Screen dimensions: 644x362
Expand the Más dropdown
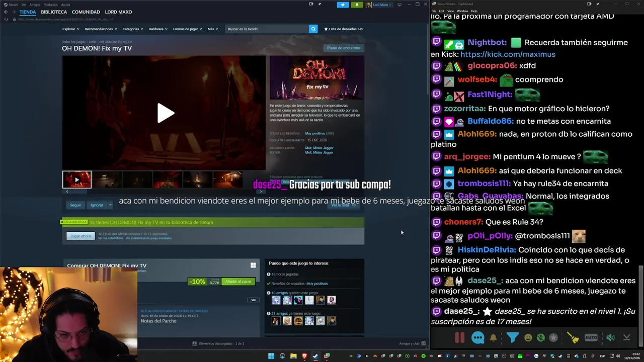pyautogui.click(x=213, y=29)
